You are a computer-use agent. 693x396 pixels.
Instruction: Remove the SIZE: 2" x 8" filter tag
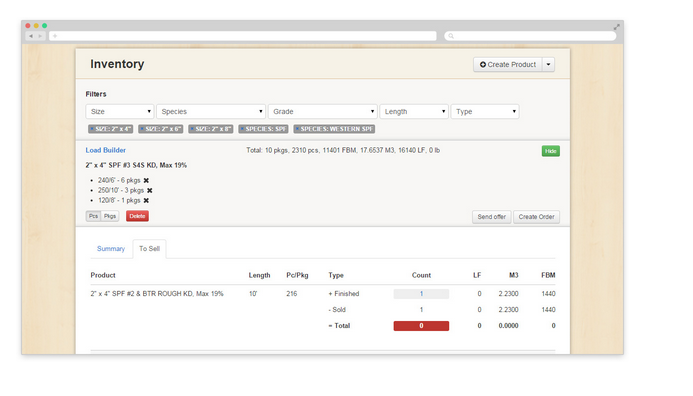tap(192, 129)
